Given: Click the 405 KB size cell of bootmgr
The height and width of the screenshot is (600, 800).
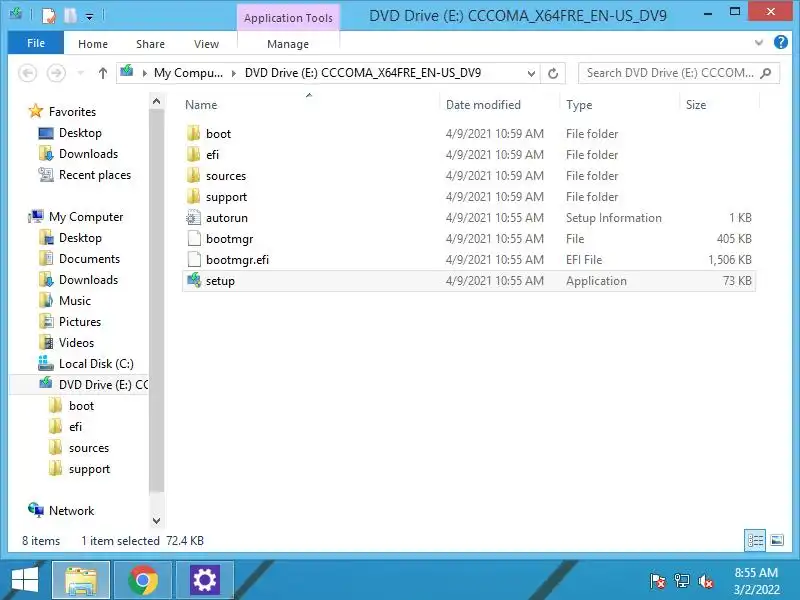Looking at the screenshot, I should coord(734,239).
